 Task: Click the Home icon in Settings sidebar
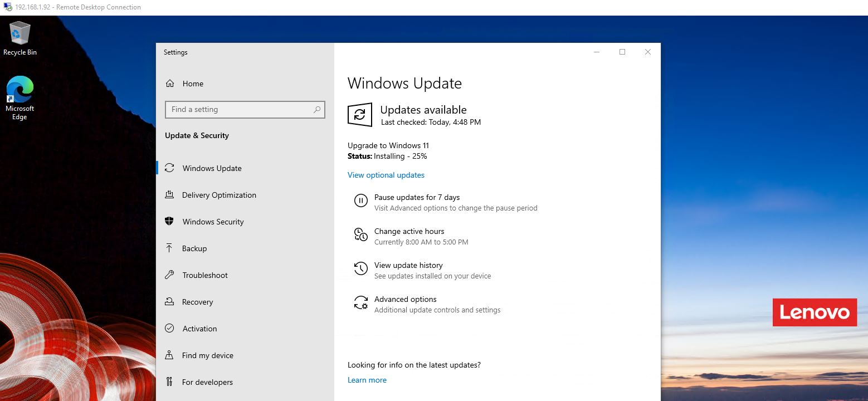(x=170, y=84)
